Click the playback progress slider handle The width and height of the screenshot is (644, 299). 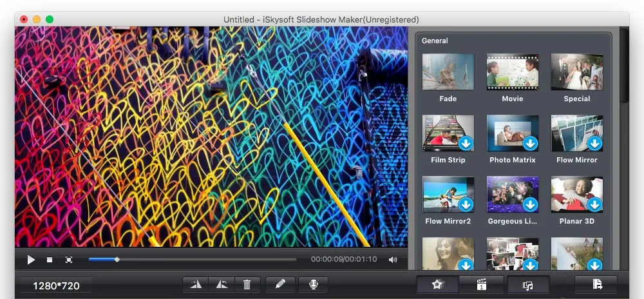[117, 260]
